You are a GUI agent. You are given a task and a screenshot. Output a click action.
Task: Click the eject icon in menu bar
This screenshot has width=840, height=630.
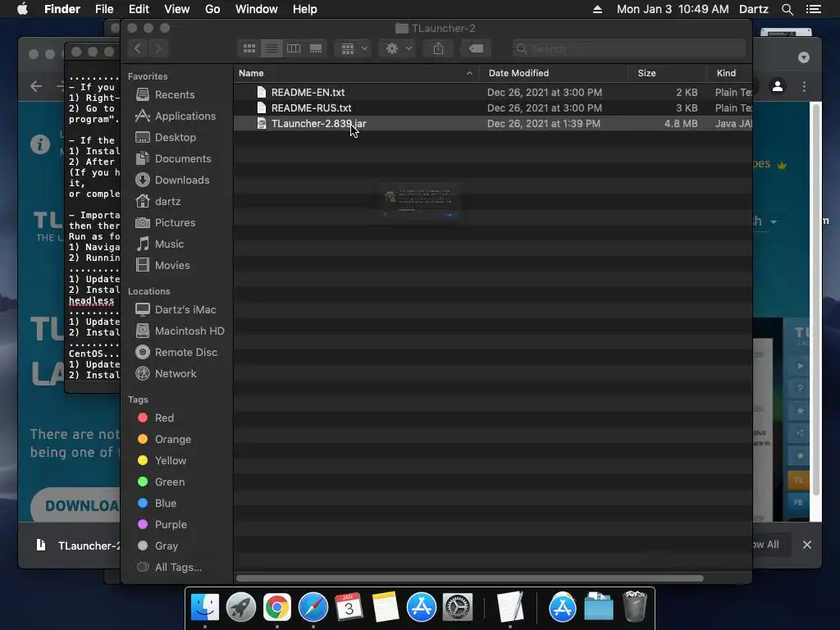[597, 9]
